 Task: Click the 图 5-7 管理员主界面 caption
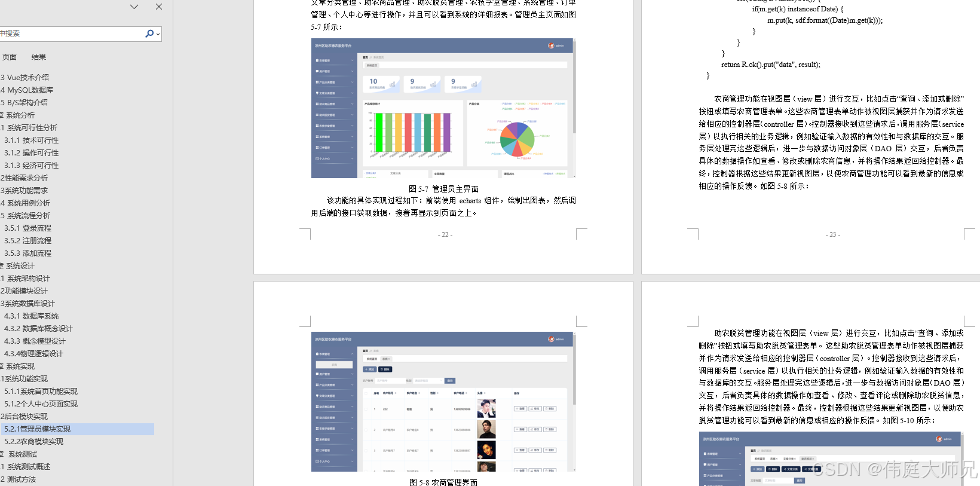(443, 189)
